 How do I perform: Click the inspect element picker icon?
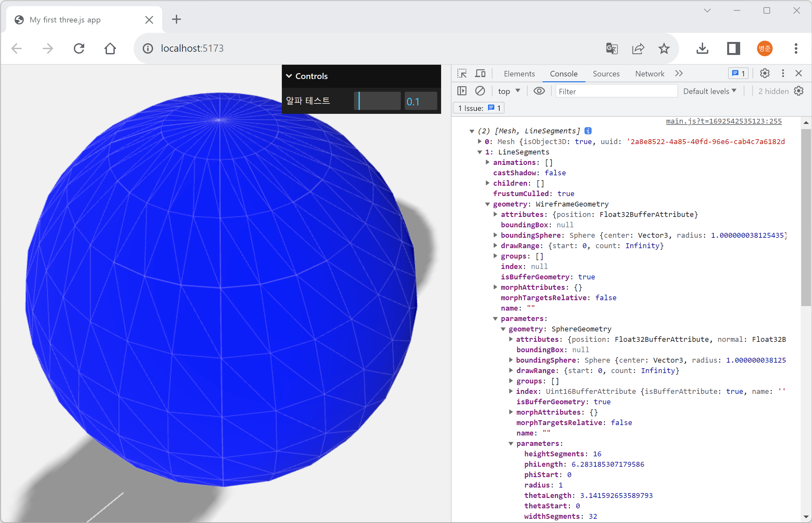(462, 74)
